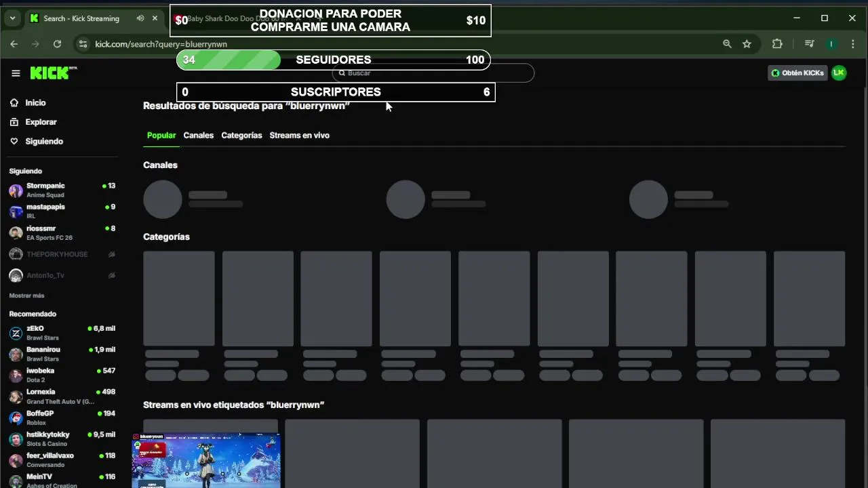Click Slots & Casino under hstikkytokky
868x488 pixels.
(x=47, y=444)
